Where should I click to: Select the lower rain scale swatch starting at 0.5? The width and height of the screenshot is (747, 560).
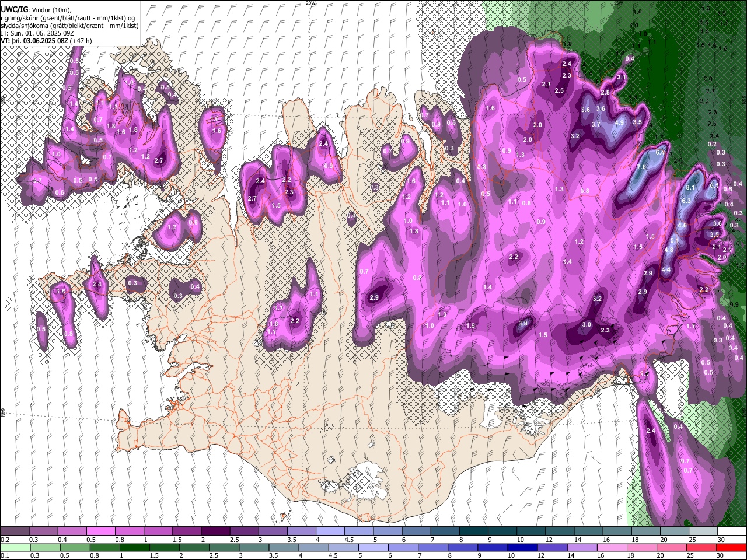[75, 547]
